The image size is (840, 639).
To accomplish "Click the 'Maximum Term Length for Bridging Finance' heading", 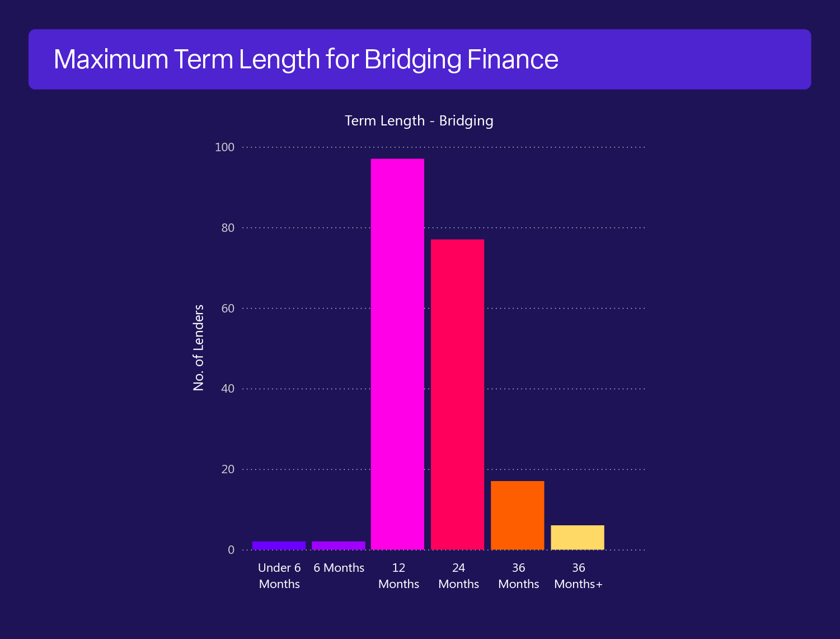I will click(306, 59).
